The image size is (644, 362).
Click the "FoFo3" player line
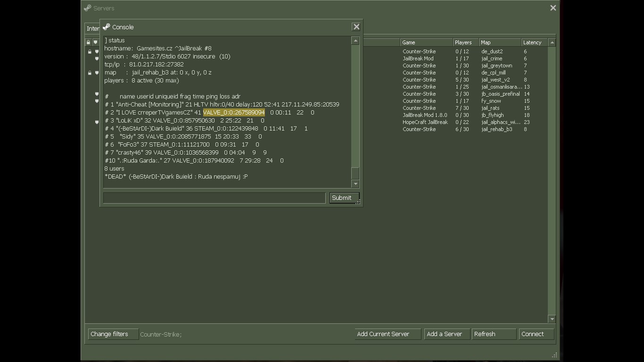pyautogui.click(x=182, y=145)
